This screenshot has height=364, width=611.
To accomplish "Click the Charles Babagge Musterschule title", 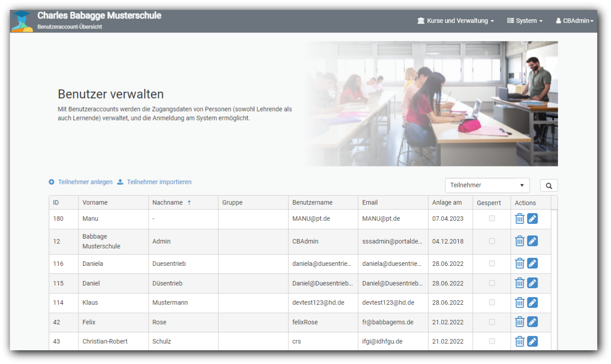I will coord(99,16).
